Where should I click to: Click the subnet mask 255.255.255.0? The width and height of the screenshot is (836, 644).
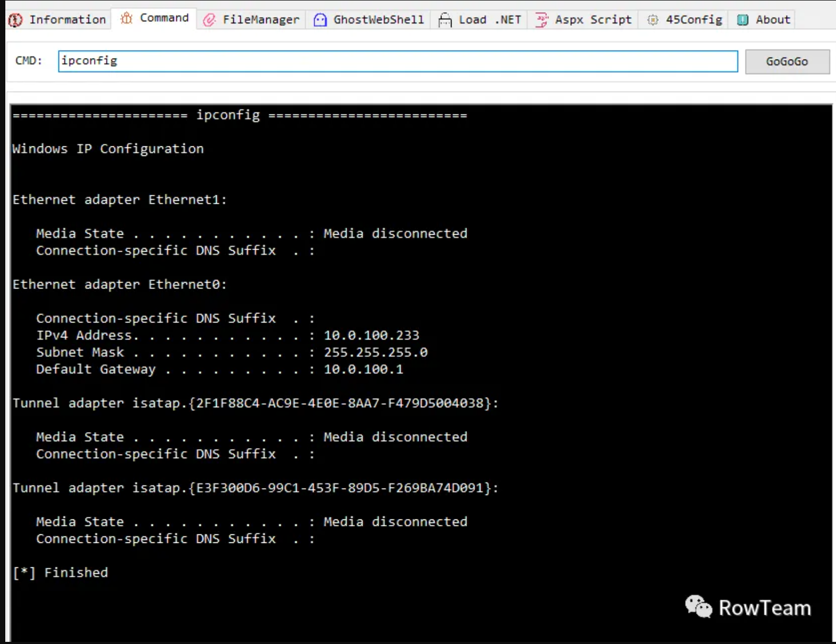pyautogui.click(x=375, y=352)
